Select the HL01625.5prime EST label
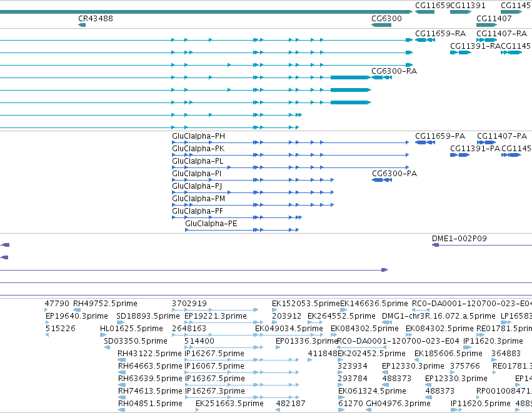 131,329
